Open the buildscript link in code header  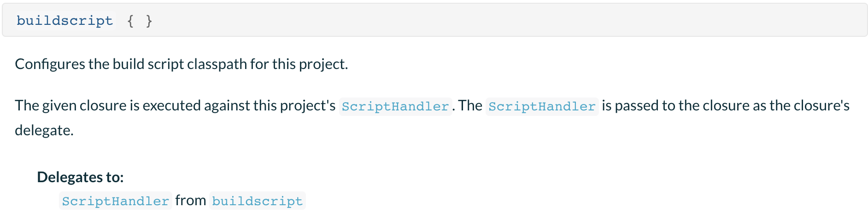click(65, 21)
